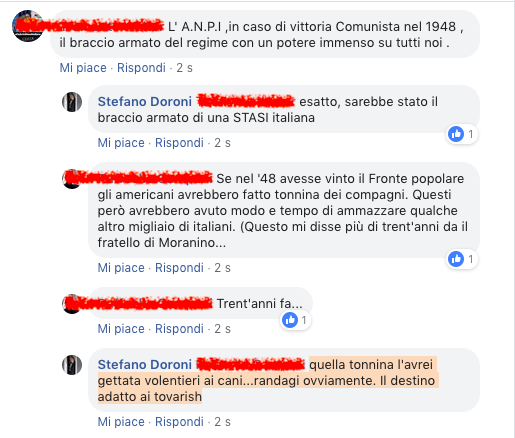Open Stefano Doroni's avatar on STASI reply

pyautogui.click(x=72, y=102)
